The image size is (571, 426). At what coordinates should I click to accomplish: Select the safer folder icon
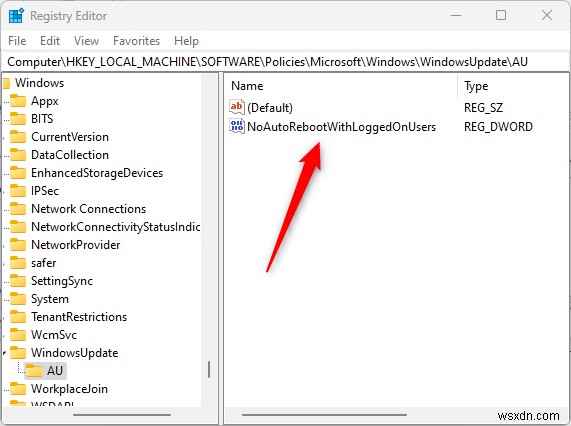coord(18,263)
